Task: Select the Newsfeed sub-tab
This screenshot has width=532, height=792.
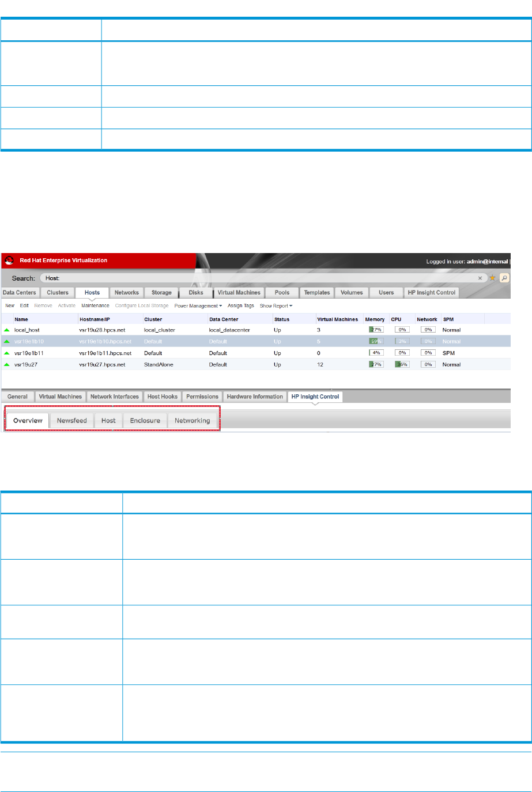Action: 72,420
